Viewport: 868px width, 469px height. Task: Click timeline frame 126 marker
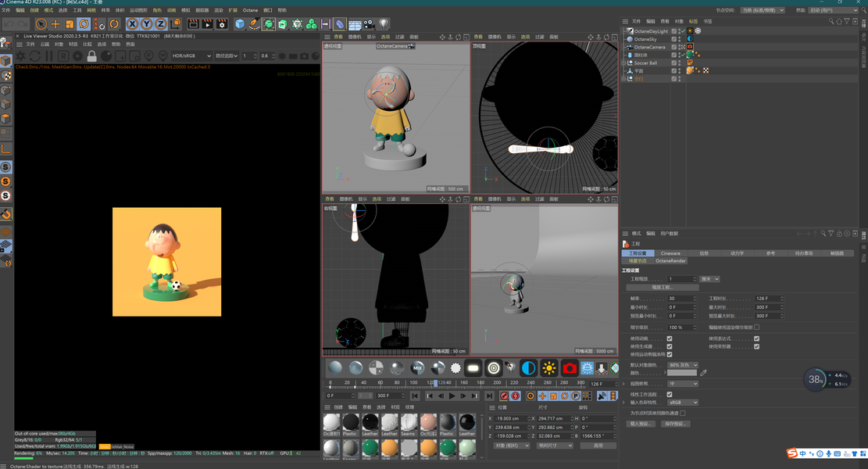coord(436,382)
